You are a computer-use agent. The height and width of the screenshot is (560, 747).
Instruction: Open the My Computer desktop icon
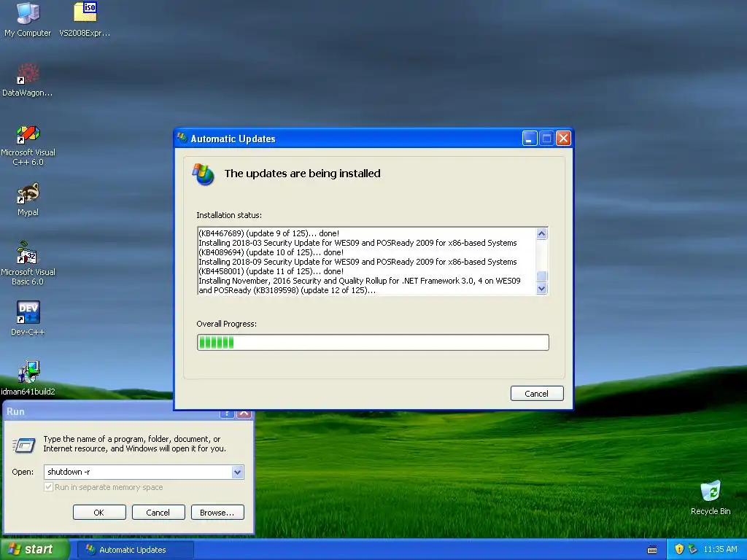28,19
